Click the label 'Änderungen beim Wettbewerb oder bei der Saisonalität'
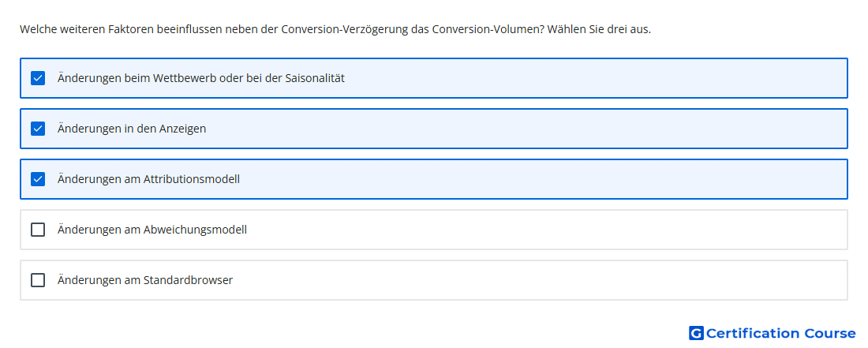868x348 pixels. (201, 78)
